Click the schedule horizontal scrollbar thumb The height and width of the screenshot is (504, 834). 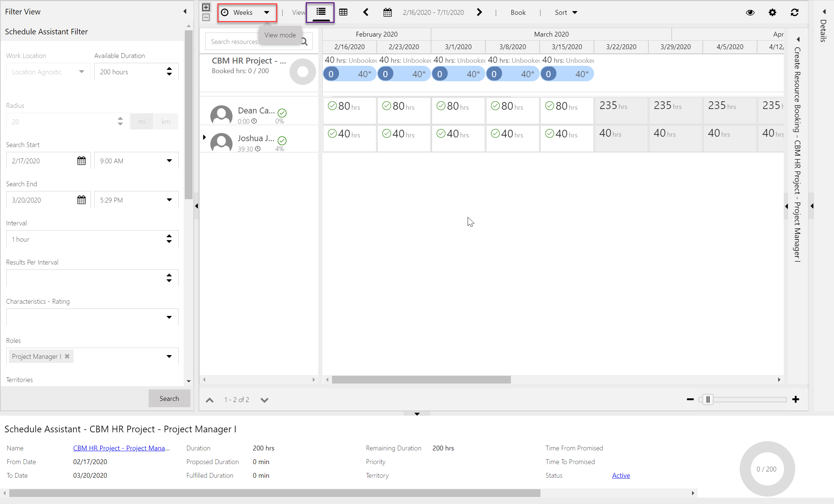tap(421, 379)
